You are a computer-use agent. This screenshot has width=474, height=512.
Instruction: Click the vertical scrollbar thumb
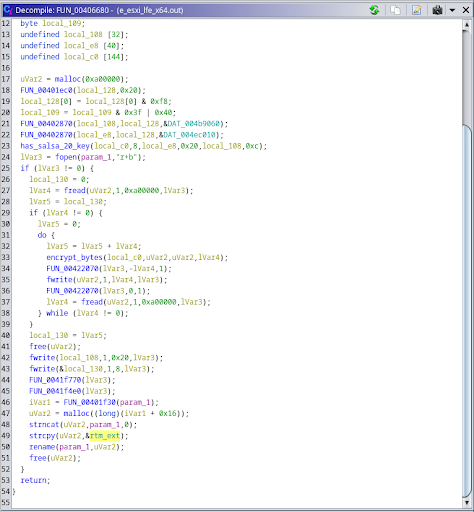tap(467, 310)
